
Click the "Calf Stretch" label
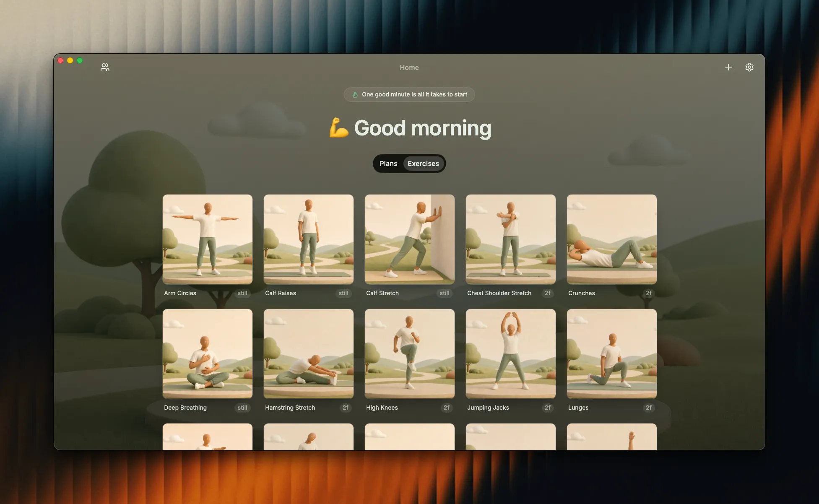click(x=382, y=293)
